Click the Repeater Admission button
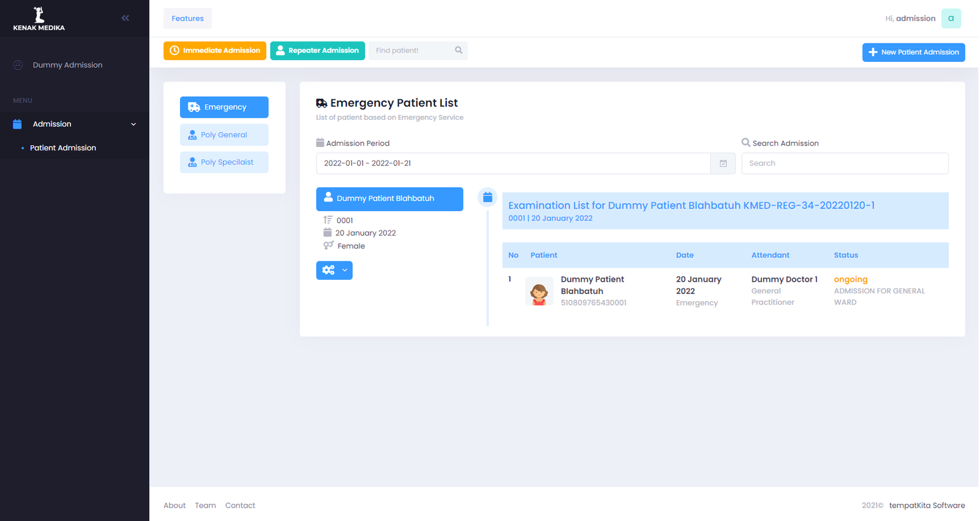 coord(317,51)
